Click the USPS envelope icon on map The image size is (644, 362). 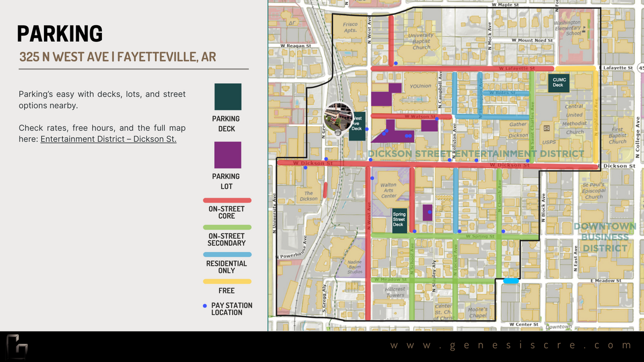click(x=546, y=128)
